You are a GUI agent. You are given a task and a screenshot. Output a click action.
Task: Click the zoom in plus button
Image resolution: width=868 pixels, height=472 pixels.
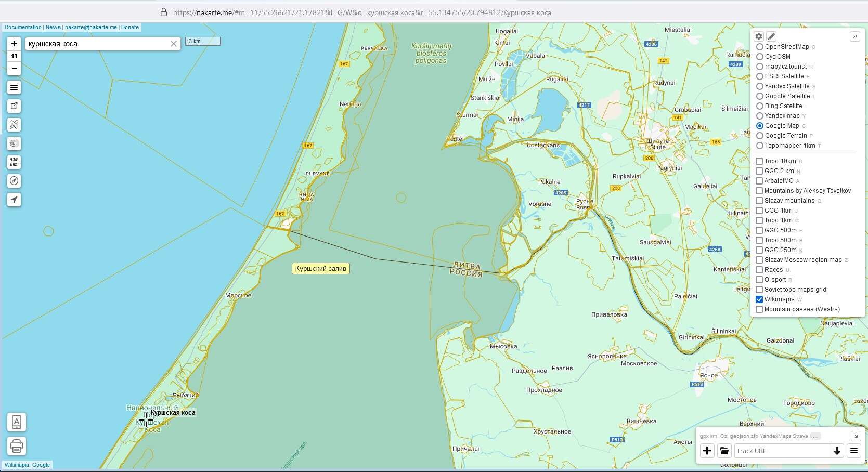point(14,44)
